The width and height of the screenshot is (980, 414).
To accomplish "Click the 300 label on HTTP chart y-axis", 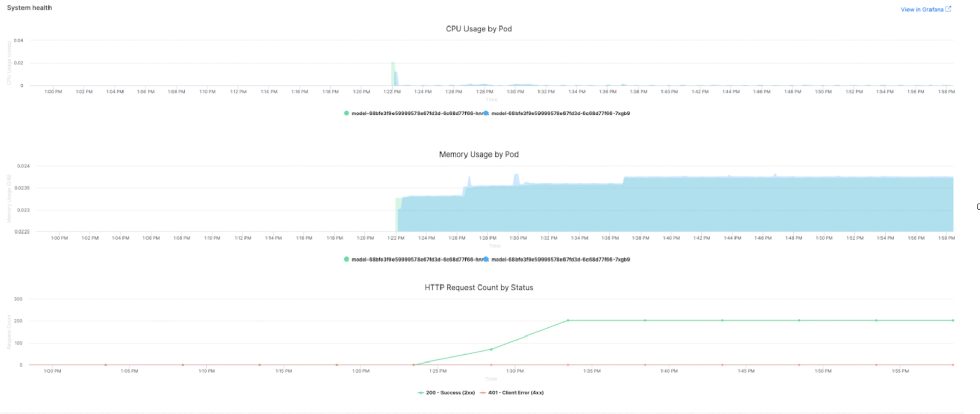I will (x=18, y=299).
